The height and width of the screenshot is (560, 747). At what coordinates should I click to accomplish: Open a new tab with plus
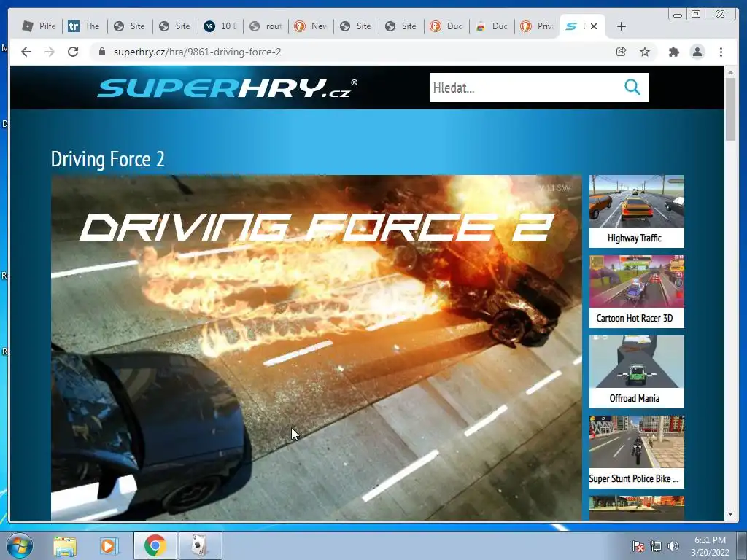[622, 26]
